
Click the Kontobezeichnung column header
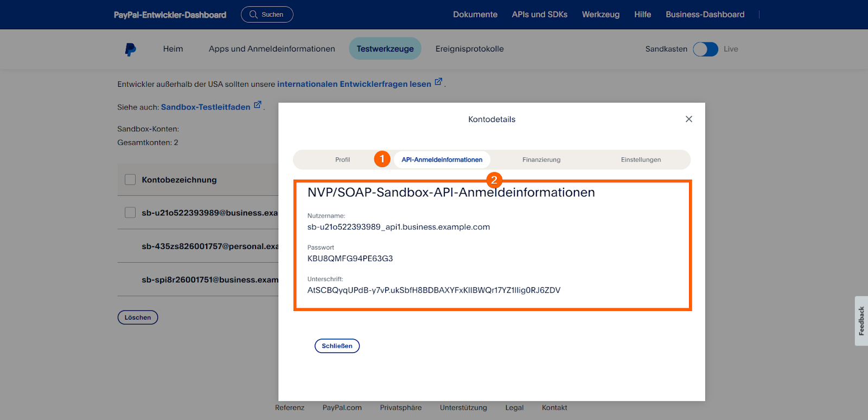[x=179, y=180]
